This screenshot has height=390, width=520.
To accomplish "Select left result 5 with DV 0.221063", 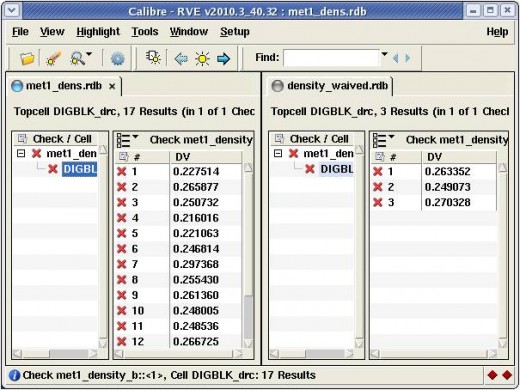I will click(178, 233).
